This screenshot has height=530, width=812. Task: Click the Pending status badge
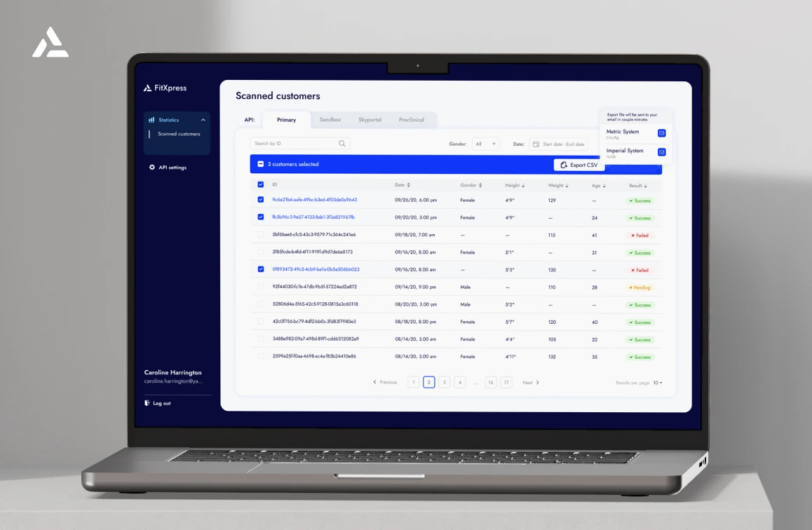coord(640,287)
